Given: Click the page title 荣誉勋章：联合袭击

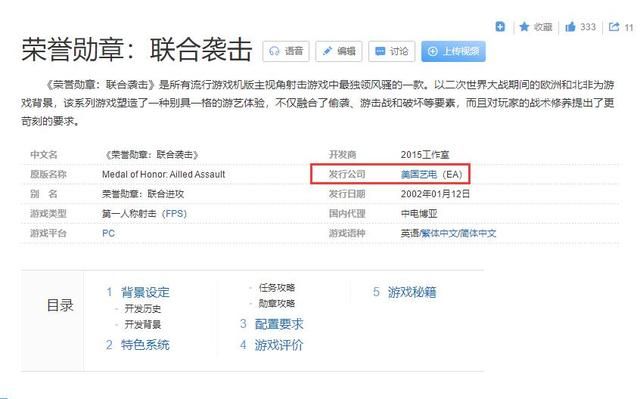Looking at the screenshot, I should tap(137, 50).
